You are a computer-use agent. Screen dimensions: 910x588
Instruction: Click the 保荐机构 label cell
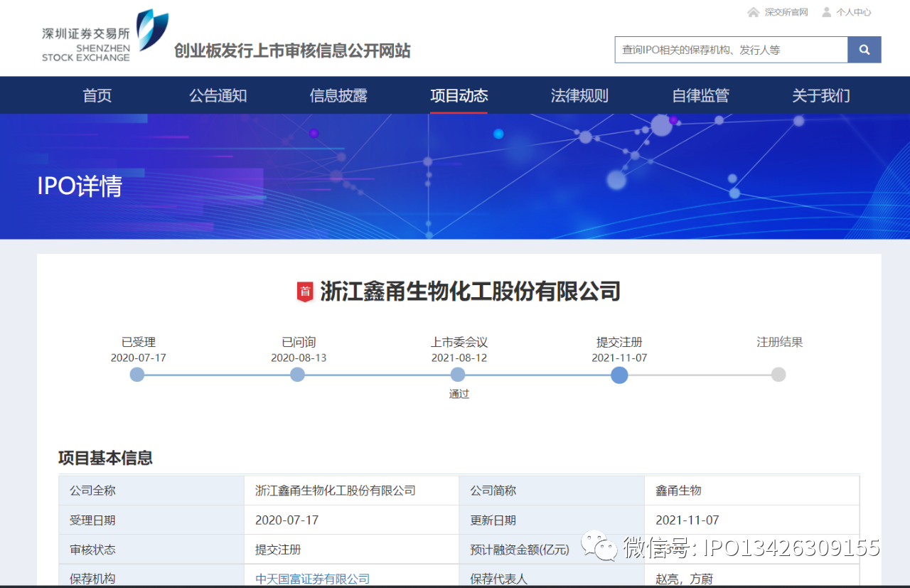pyautogui.click(x=151, y=577)
